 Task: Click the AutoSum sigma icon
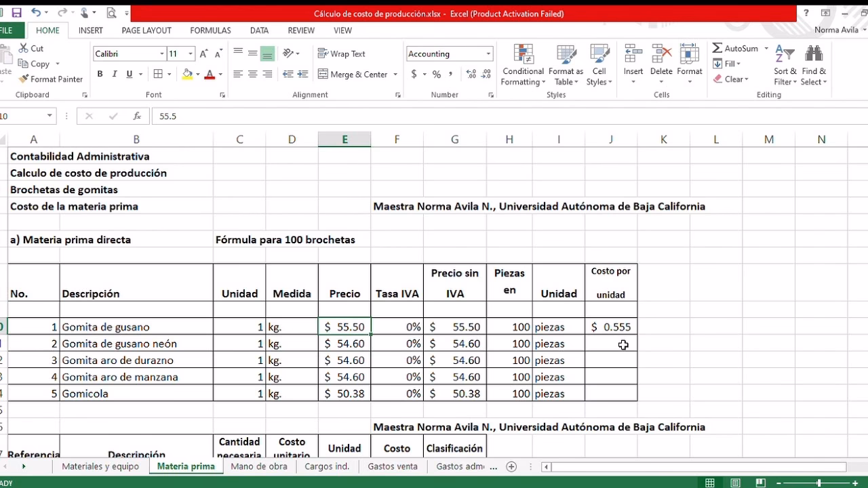click(x=717, y=49)
